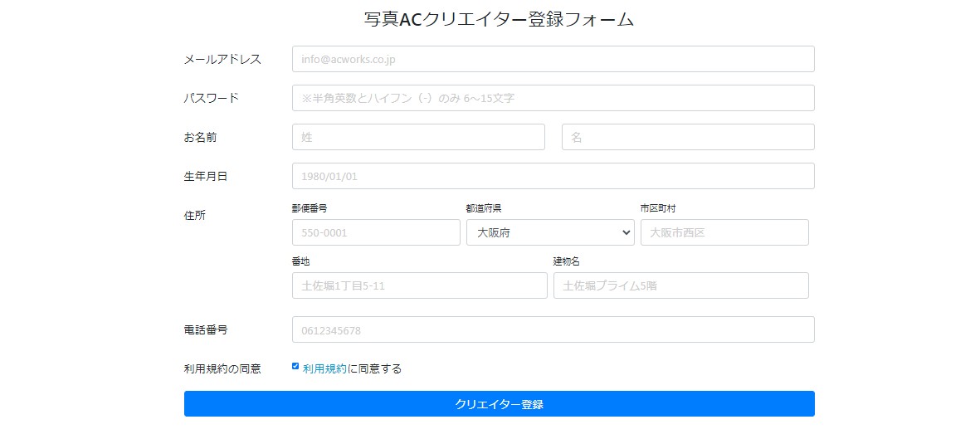The height and width of the screenshot is (434, 980).
Task: Uncheck the 利用規約 agreement checkbox
Action: (295, 366)
